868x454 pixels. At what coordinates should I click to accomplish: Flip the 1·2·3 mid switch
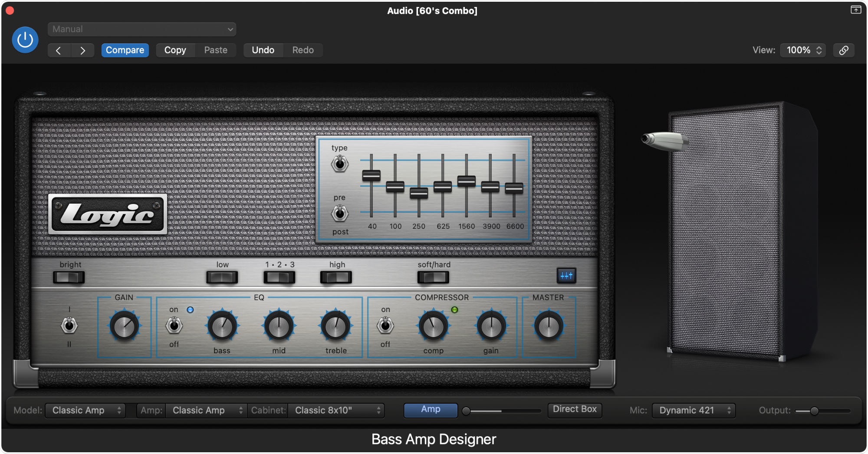(279, 277)
